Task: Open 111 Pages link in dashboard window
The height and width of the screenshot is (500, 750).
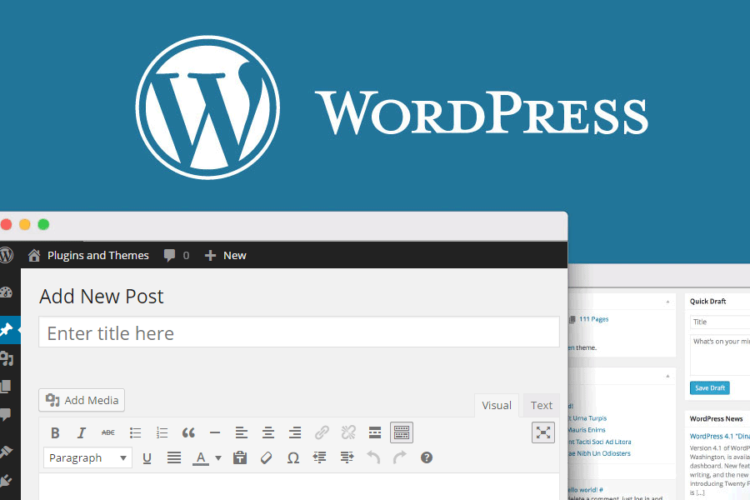Action: click(x=594, y=319)
